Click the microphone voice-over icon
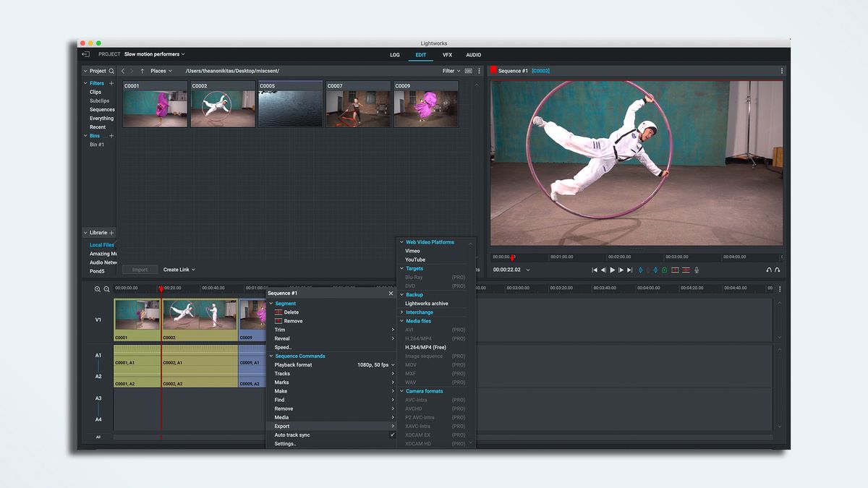Viewport: 868px width, 488px height. [697, 270]
